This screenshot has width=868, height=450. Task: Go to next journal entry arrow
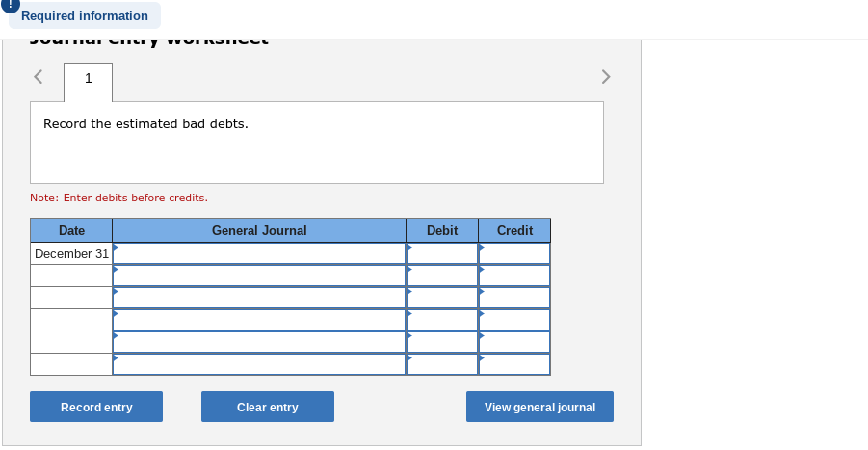pyautogui.click(x=606, y=76)
